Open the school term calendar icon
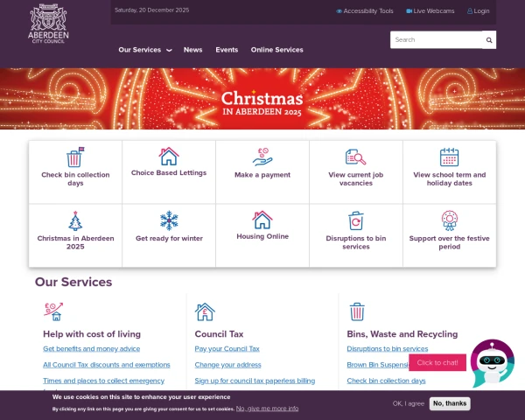 pyautogui.click(x=450, y=157)
